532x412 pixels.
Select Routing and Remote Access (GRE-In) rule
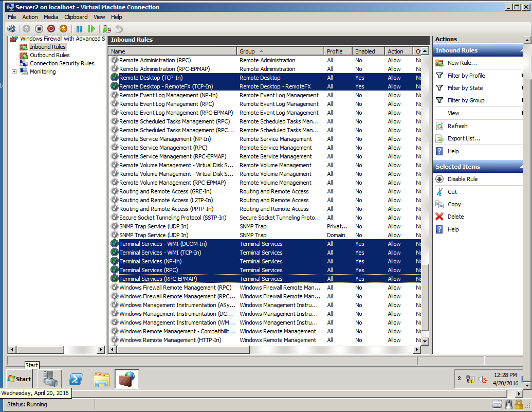[265, 191]
